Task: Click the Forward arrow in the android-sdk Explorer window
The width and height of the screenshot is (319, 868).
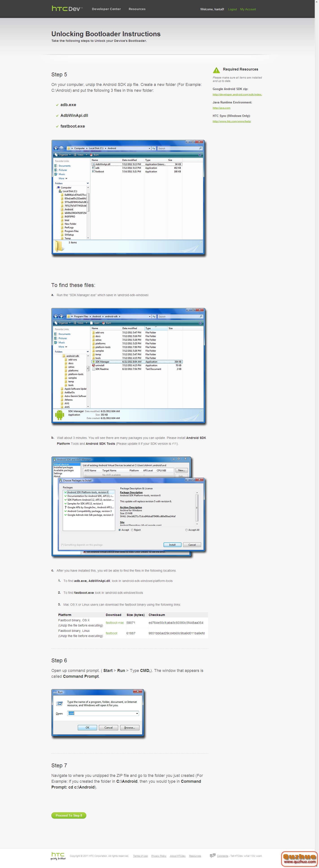Action: click(61, 316)
